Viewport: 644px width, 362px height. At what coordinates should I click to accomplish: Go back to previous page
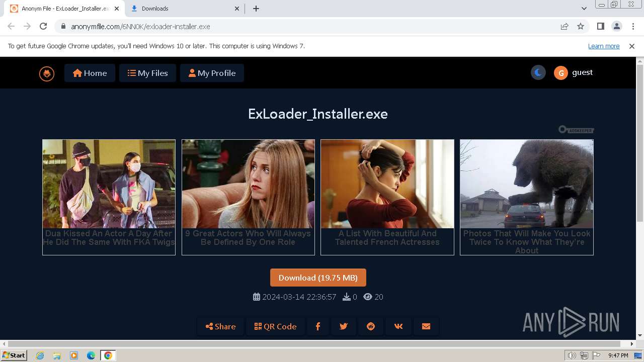(x=11, y=26)
